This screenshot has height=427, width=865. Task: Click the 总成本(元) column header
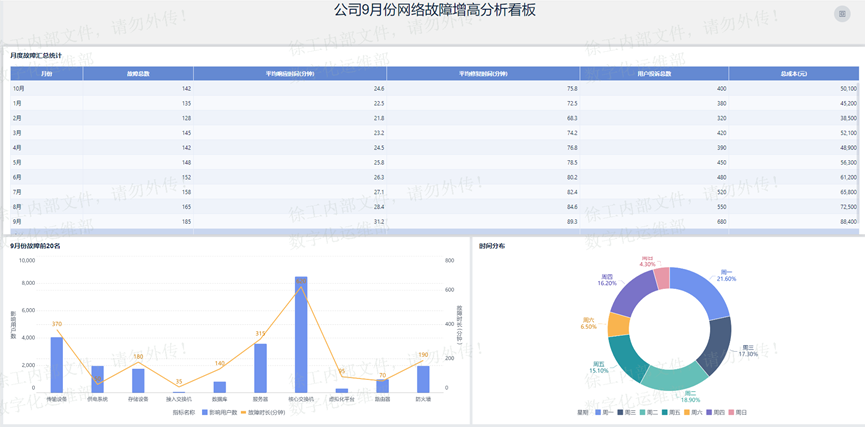pos(794,73)
